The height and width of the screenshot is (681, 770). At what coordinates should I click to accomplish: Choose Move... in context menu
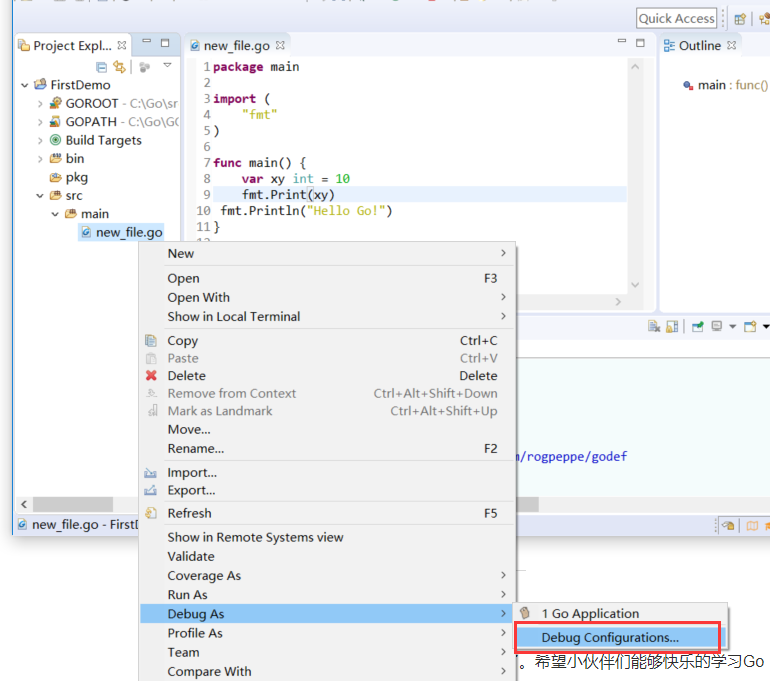click(x=328, y=430)
